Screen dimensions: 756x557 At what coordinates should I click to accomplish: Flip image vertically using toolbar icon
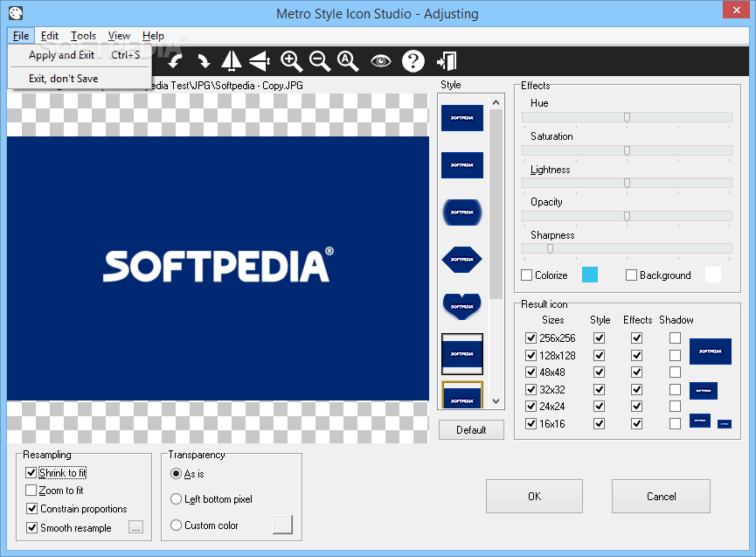click(x=260, y=61)
